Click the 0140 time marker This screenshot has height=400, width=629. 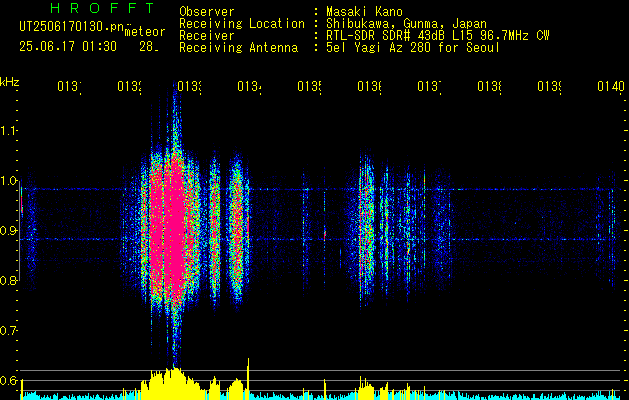click(611, 86)
